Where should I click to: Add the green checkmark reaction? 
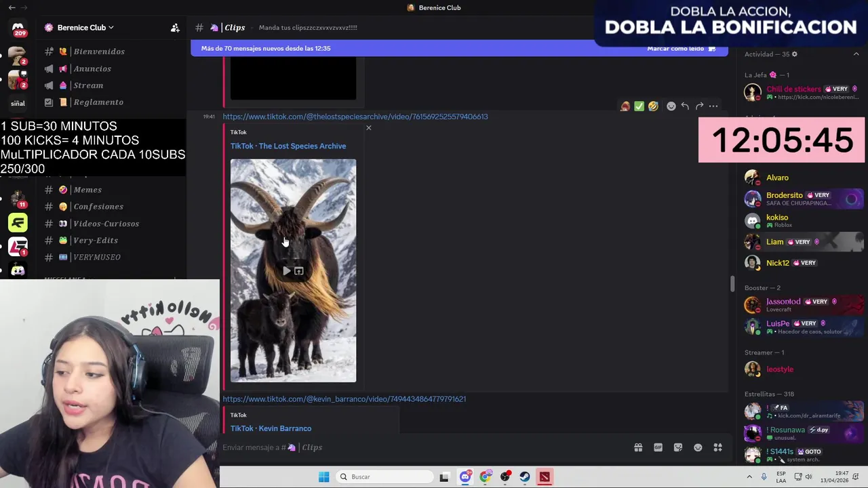tap(639, 106)
